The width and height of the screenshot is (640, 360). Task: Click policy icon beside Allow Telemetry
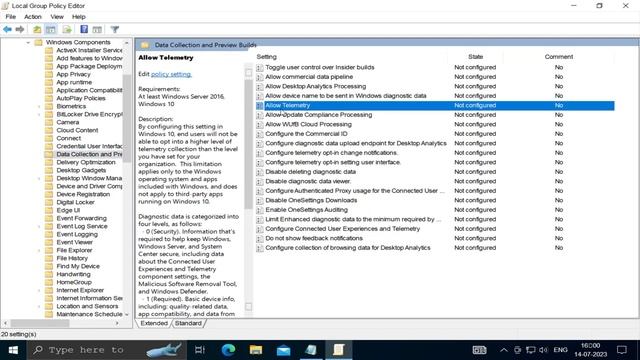click(x=260, y=105)
